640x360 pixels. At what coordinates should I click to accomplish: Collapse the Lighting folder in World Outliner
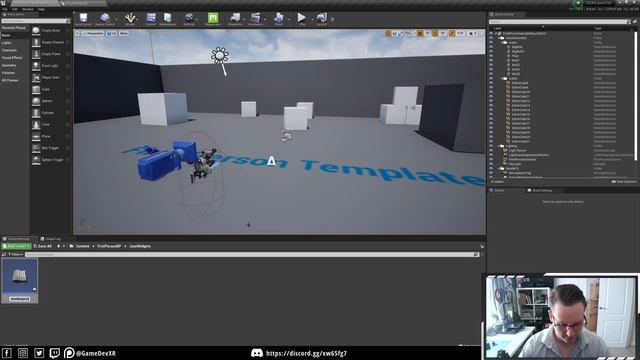point(499,146)
